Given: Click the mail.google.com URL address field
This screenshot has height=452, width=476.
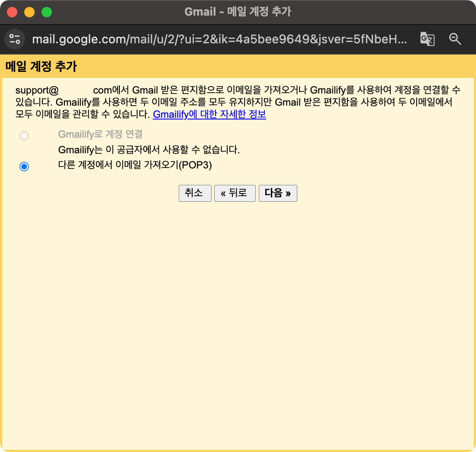Looking at the screenshot, I should (x=219, y=39).
